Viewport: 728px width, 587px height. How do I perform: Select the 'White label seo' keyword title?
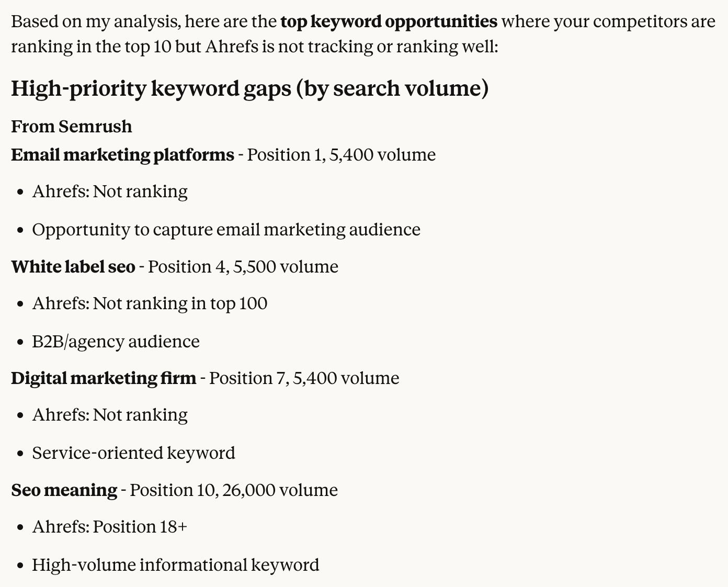[73, 267]
